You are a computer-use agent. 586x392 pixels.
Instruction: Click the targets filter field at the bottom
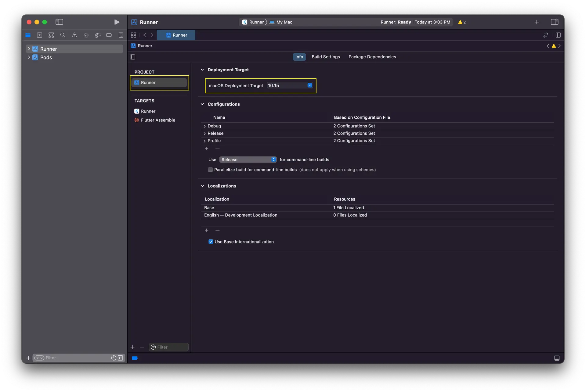click(x=168, y=347)
